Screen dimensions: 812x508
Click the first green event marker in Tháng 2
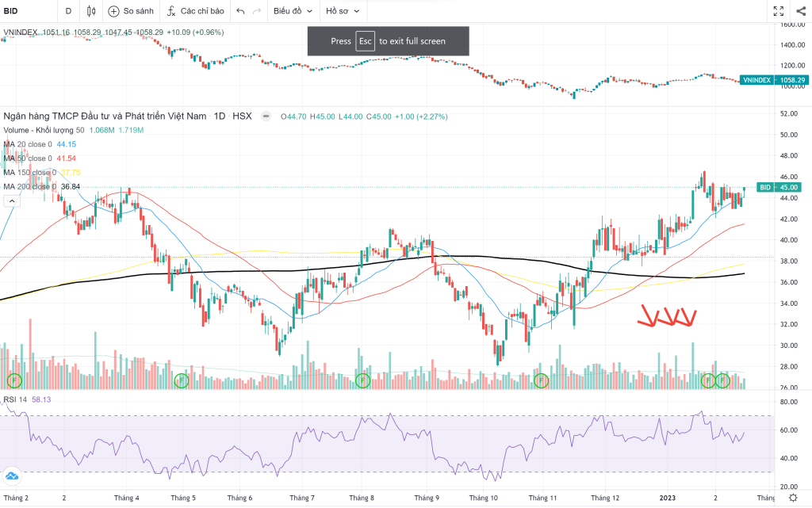pos(13,381)
